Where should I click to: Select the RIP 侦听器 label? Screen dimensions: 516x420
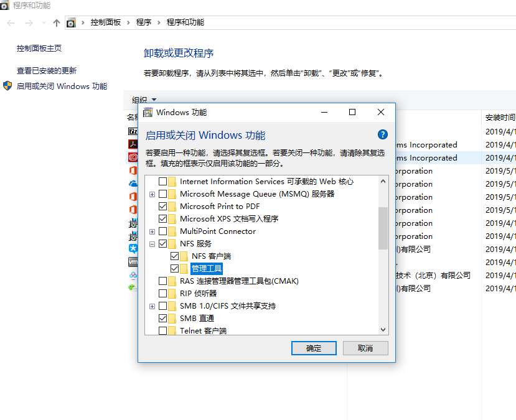(199, 293)
